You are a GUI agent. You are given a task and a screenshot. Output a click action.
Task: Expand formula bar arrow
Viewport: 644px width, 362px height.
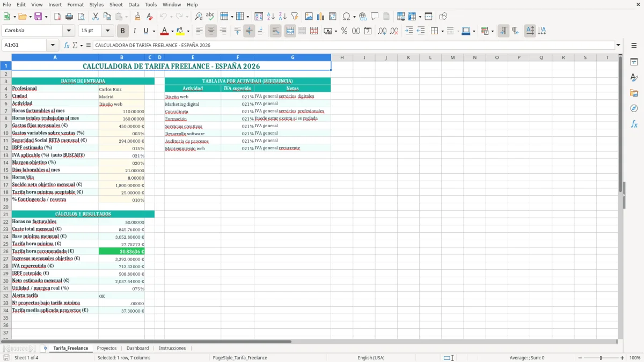[618, 45]
